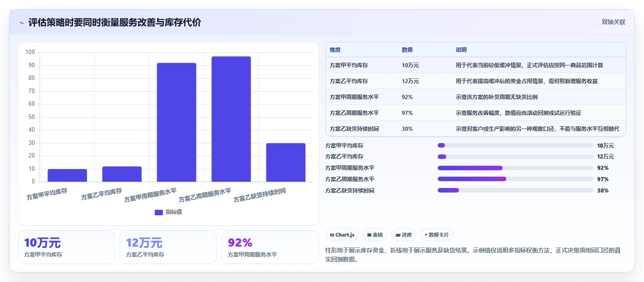Click the 方案甲平均库存 x-axis label
This screenshot has height=282, width=644.
[x=47, y=194]
